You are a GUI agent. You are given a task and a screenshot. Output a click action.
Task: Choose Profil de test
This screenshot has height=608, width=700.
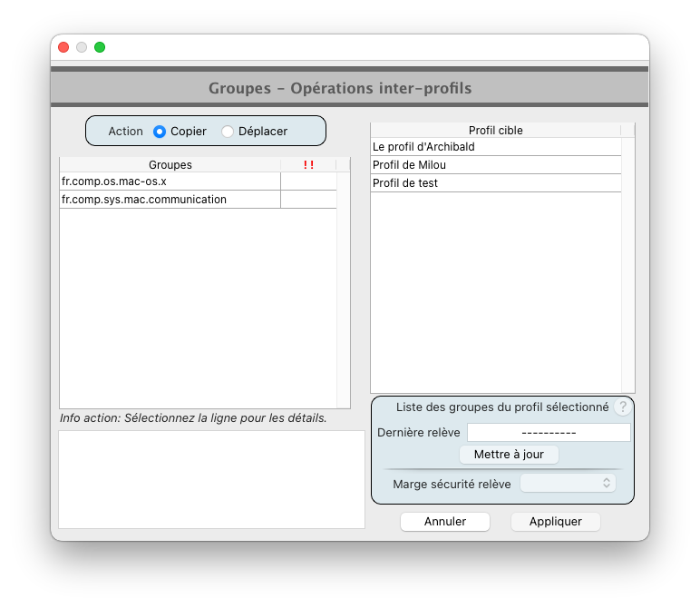[x=496, y=183]
